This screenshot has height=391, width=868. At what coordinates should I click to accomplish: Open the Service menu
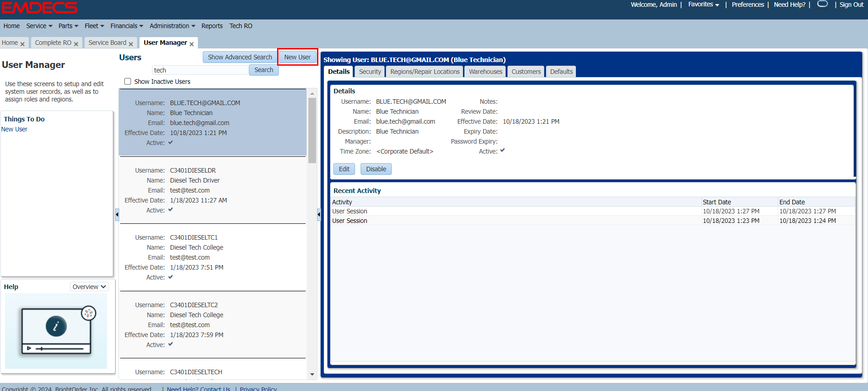pos(39,26)
